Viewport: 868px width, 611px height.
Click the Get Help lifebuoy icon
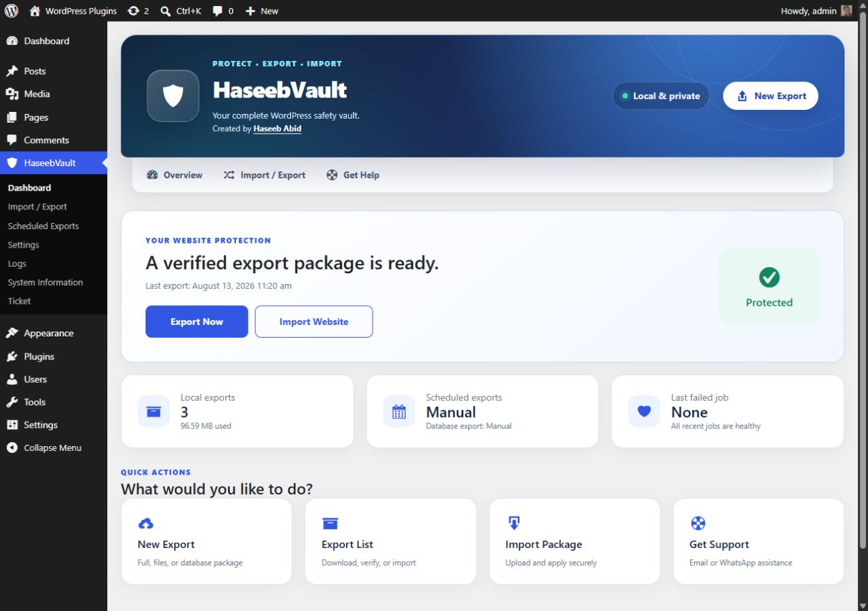(x=332, y=175)
